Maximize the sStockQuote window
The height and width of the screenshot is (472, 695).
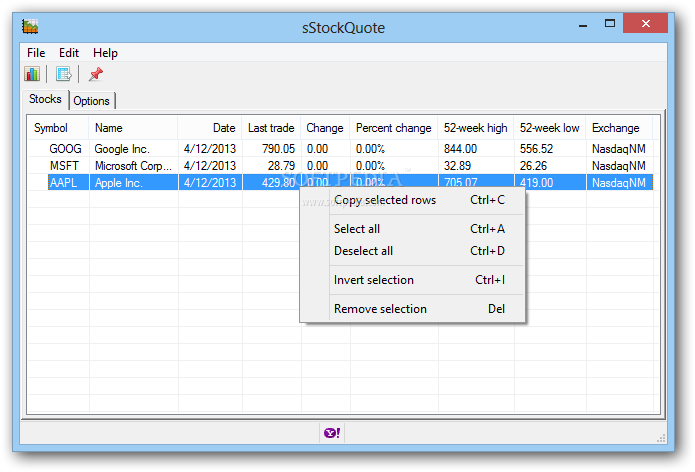[610, 24]
